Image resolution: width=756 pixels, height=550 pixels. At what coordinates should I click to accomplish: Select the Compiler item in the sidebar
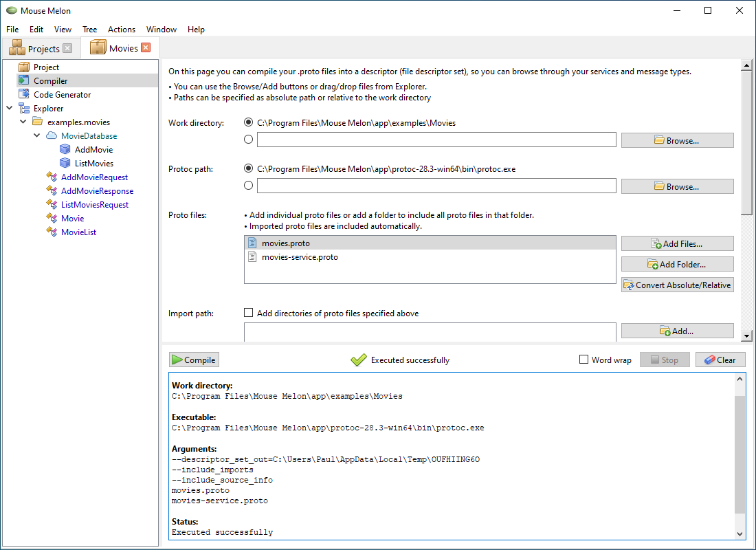(51, 80)
